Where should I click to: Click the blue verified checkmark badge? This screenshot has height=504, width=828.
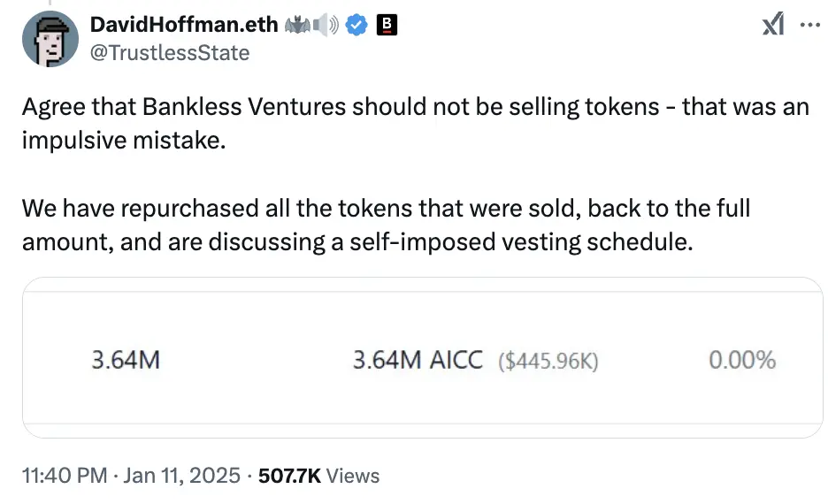click(x=356, y=27)
